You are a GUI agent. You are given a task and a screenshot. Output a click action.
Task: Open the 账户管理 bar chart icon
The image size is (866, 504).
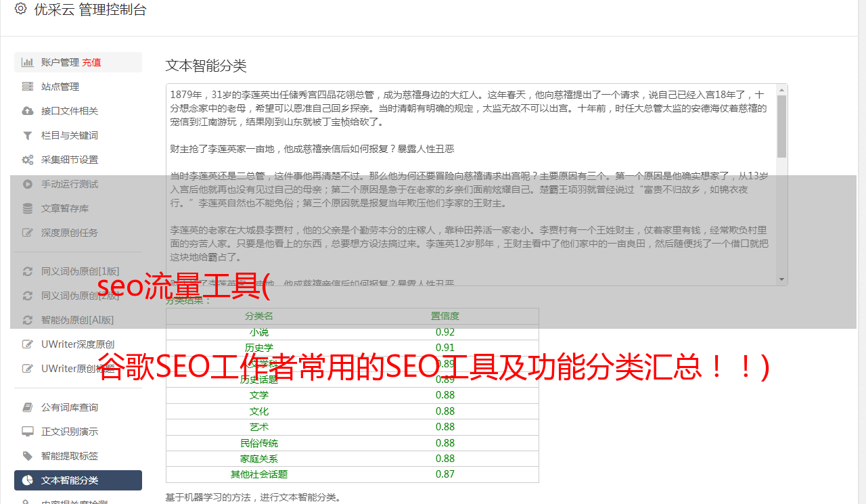pos(28,62)
